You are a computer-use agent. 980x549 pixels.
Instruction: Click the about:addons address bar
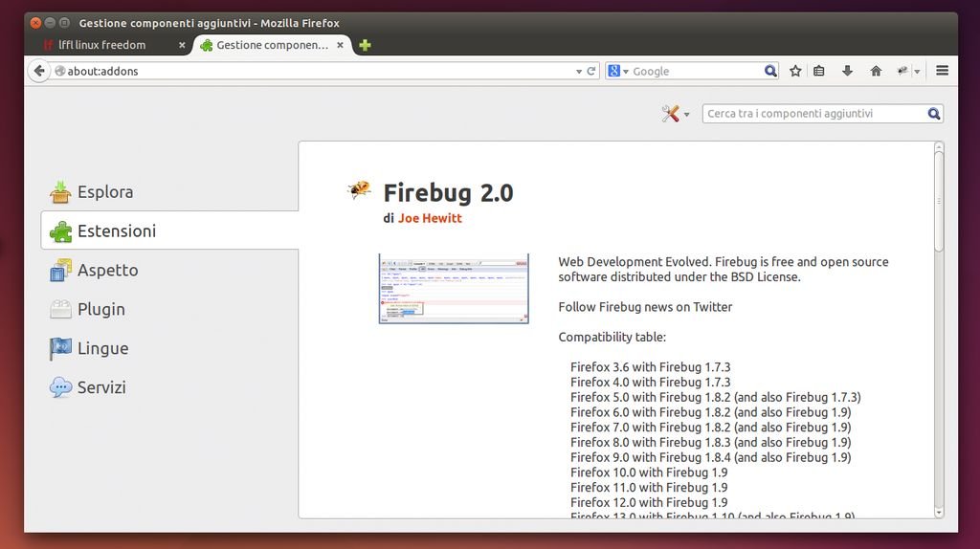319,71
